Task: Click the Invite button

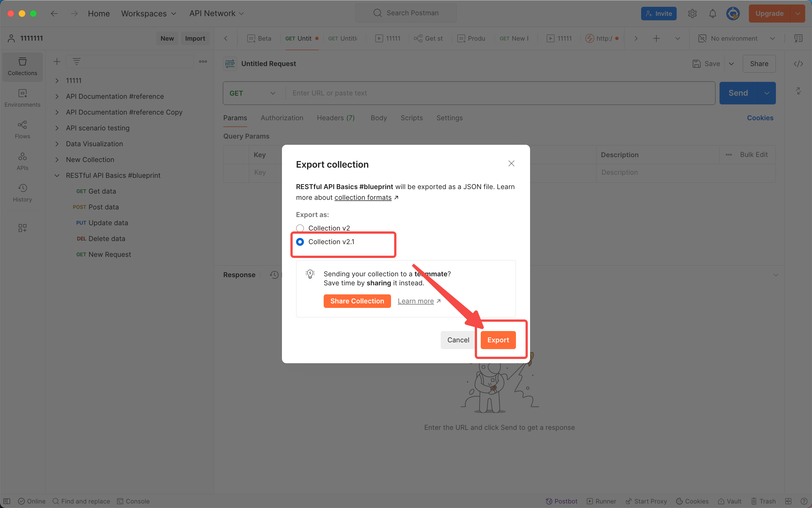Action: pos(659,14)
